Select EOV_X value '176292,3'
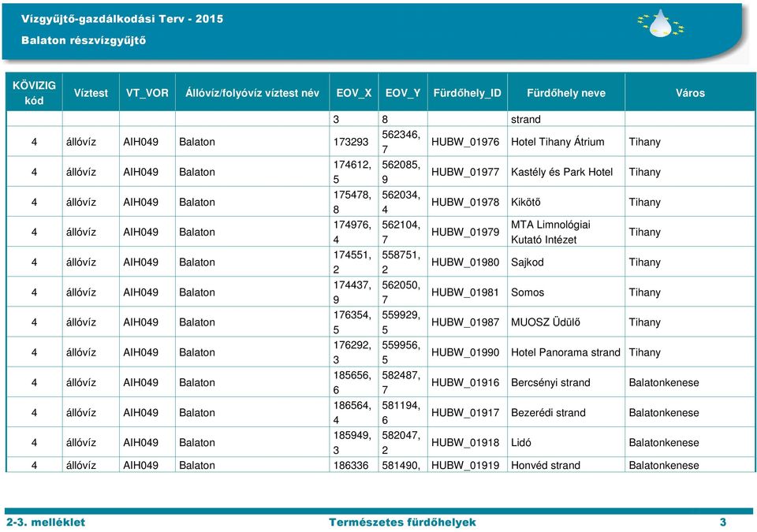The image size is (757, 532). [x=352, y=352]
